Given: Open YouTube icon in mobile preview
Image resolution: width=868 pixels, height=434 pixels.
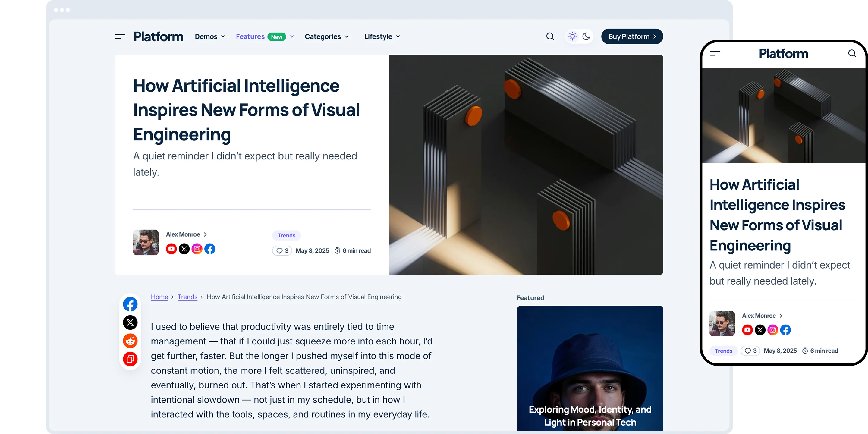Looking at the screenshot, I should pyautogui.click(x=747, y=330).
